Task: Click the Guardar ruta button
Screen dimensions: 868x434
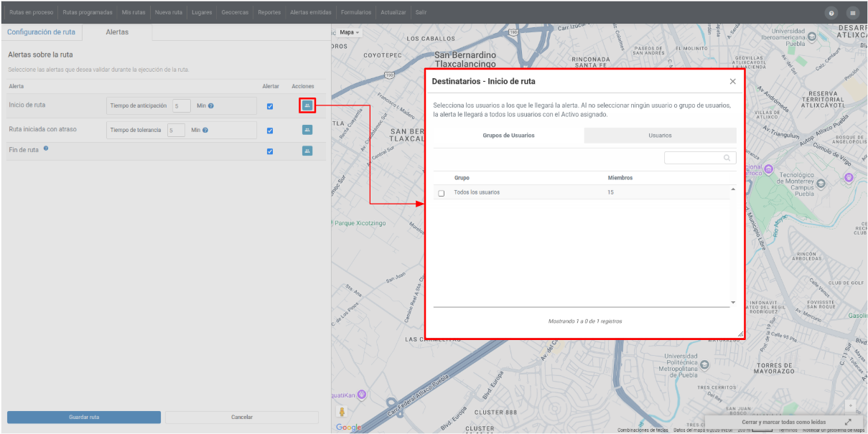Action: pos(84,417)
